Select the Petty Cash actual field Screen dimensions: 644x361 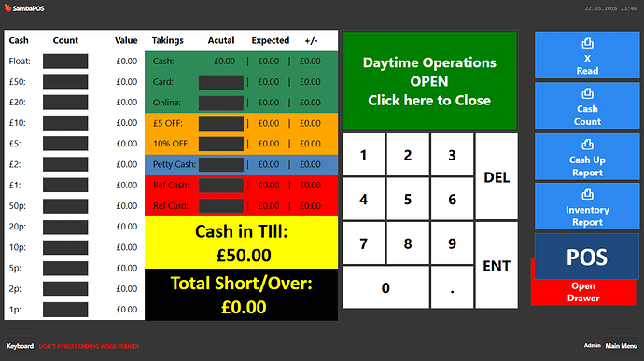(221, 164)
